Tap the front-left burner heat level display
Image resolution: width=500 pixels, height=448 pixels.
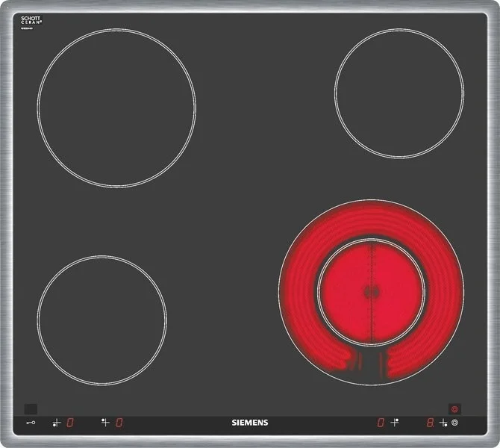pos(70,423)
